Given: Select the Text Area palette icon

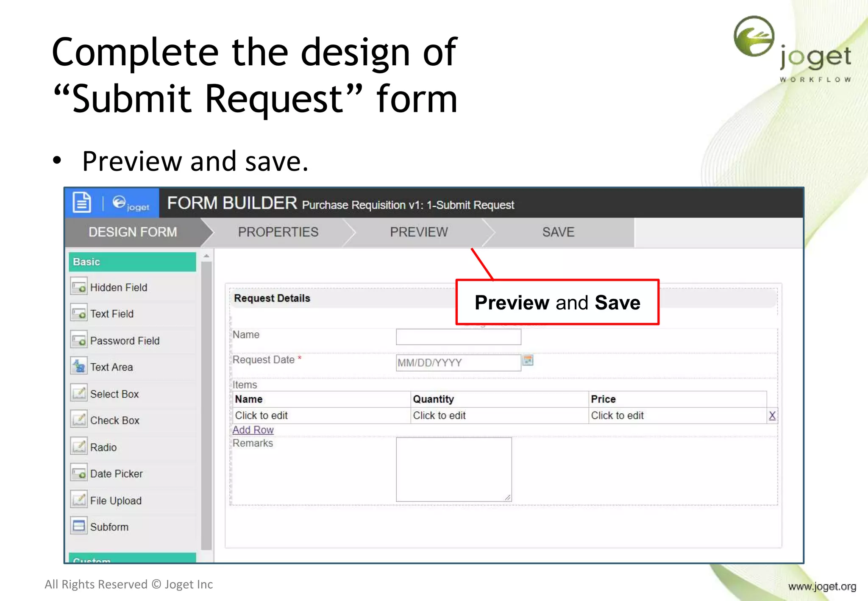Looking at the screenshot, I should (79, 366).
